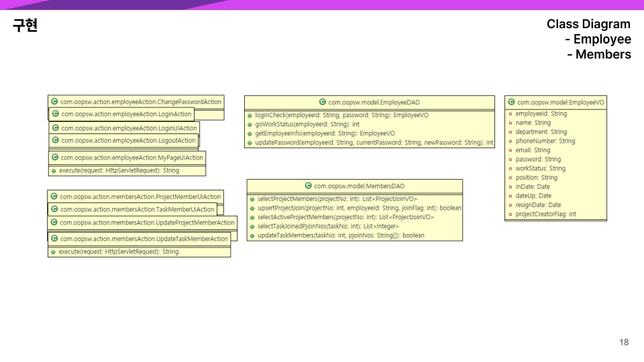Screen dimensions: 644x362
Task: Click the class icon beside ProjectMemberUIAction
Action: (x=54, y=196)
